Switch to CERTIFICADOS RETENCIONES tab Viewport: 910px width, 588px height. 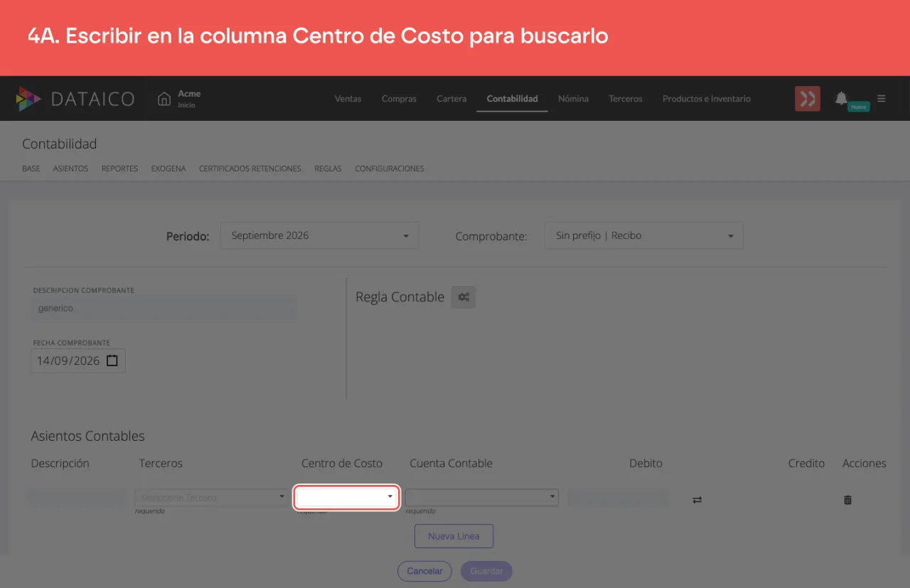pyautogui.click(x=250, y=169)
